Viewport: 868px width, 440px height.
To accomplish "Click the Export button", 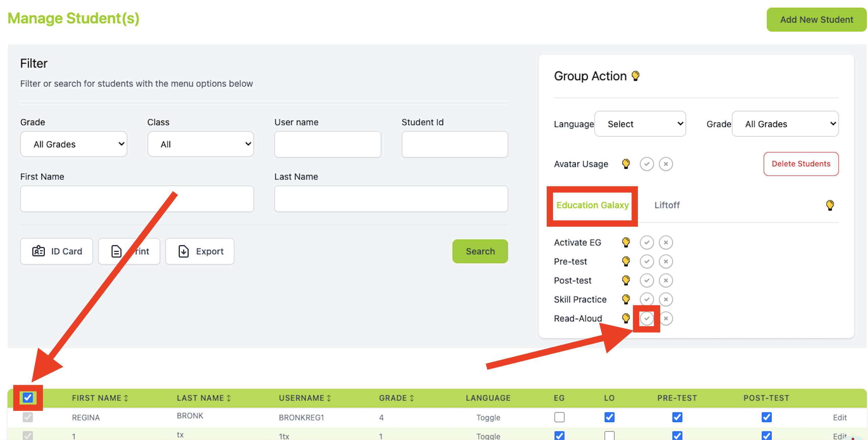I will coord(200,251).
